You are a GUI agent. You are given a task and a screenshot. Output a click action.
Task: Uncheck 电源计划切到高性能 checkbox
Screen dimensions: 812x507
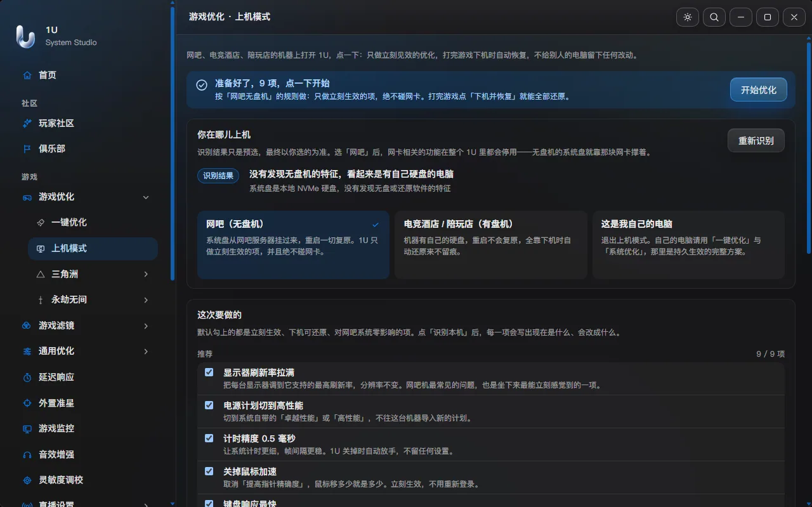click(209, 405)
